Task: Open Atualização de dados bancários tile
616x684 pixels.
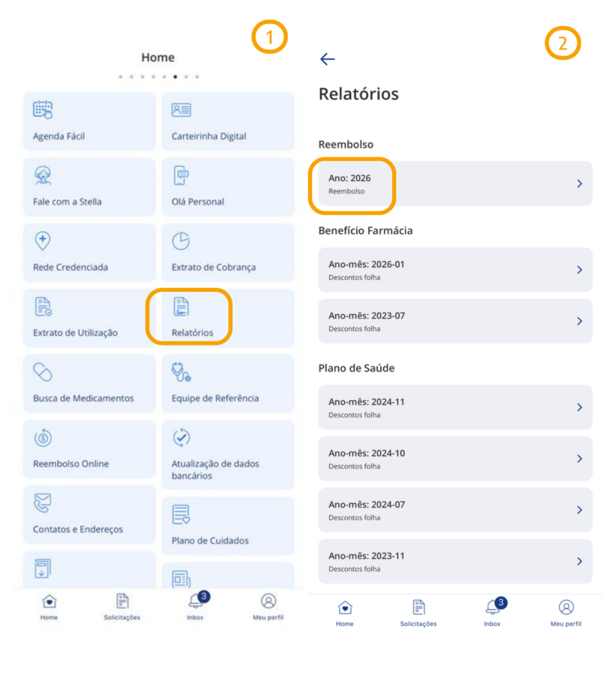Action: (228, 454)
